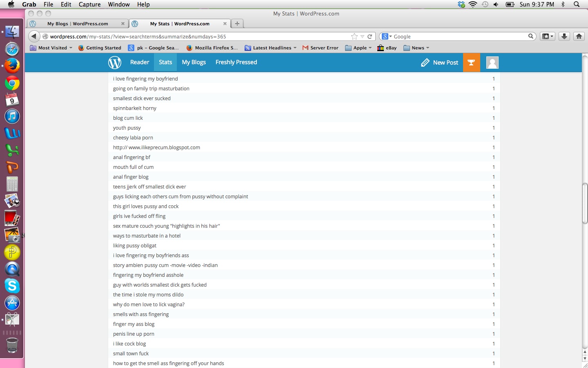This screenshot has width=588, height=368.
Task: Click the New Post button
Action: [440, 63]
